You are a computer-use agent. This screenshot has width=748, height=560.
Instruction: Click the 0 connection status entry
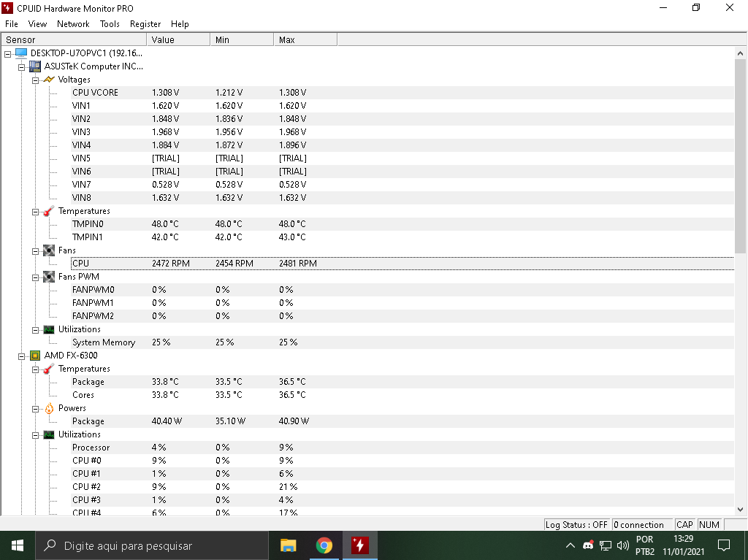642,525
